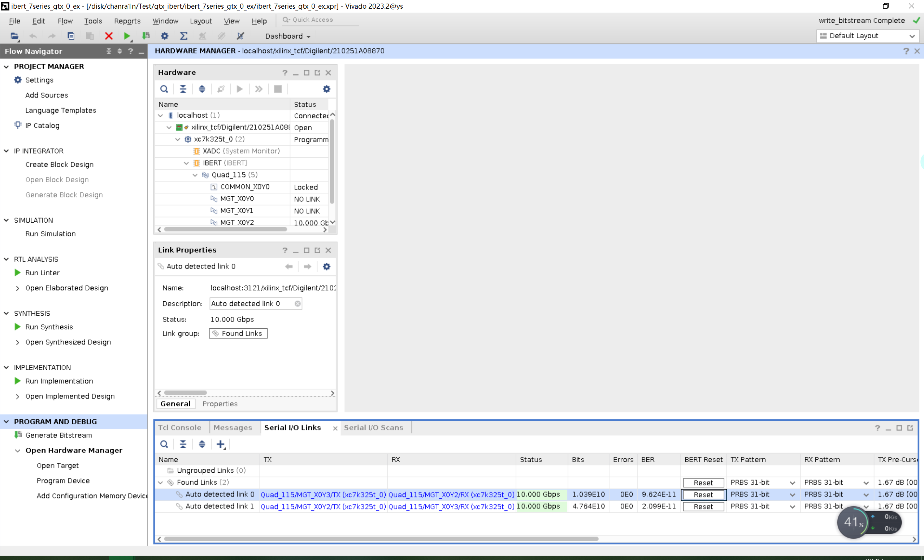The height and width of the screenshot is (560, 924).
Task: Click the red Cancel X toolbar icon
Action: [x=109, y=36]
